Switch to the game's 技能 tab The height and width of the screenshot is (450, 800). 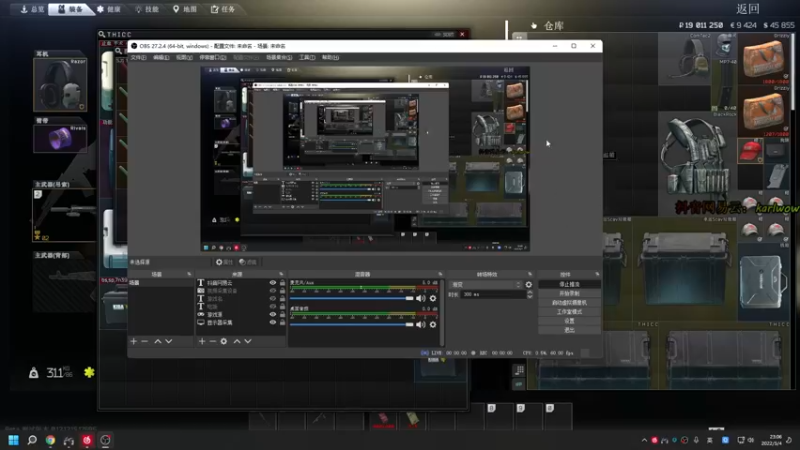(x=147, y=9)
